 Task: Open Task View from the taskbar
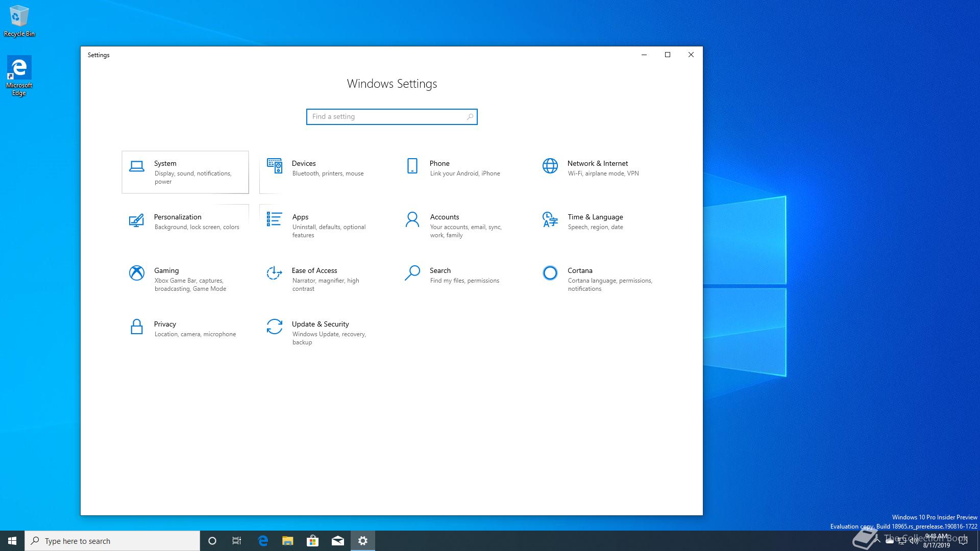[x=237, y=541]
